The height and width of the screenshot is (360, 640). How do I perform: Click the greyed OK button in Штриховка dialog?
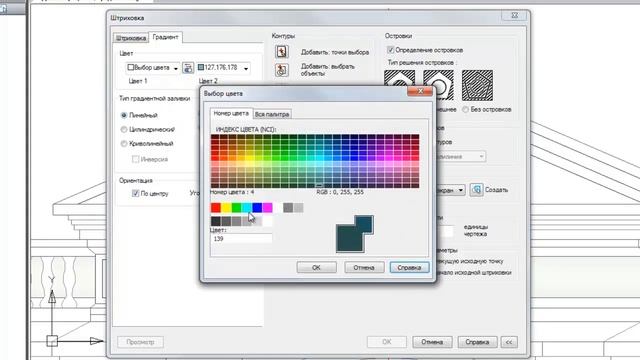pos(387,342)
